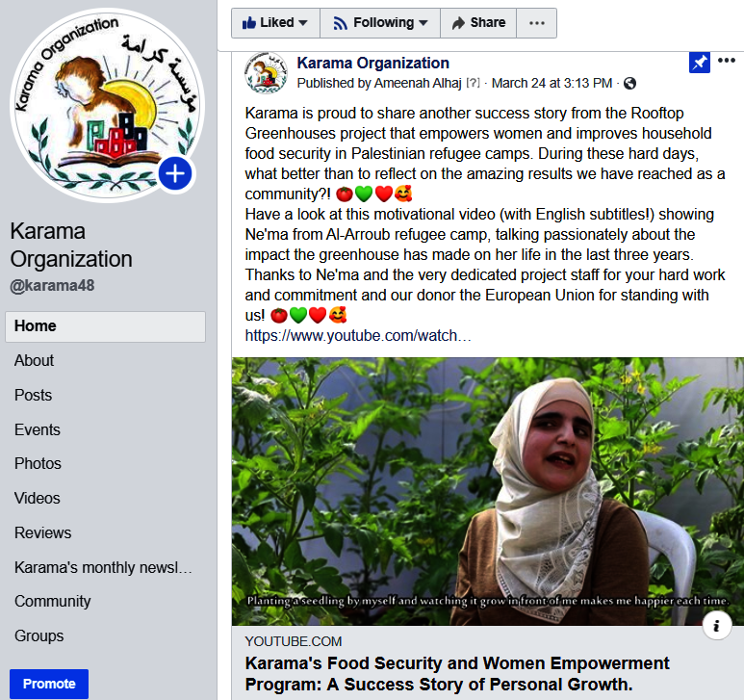This screenshot has width=744, height=700.
Task: Open the greenhouse video thumbnail
Action: [488, 491]
